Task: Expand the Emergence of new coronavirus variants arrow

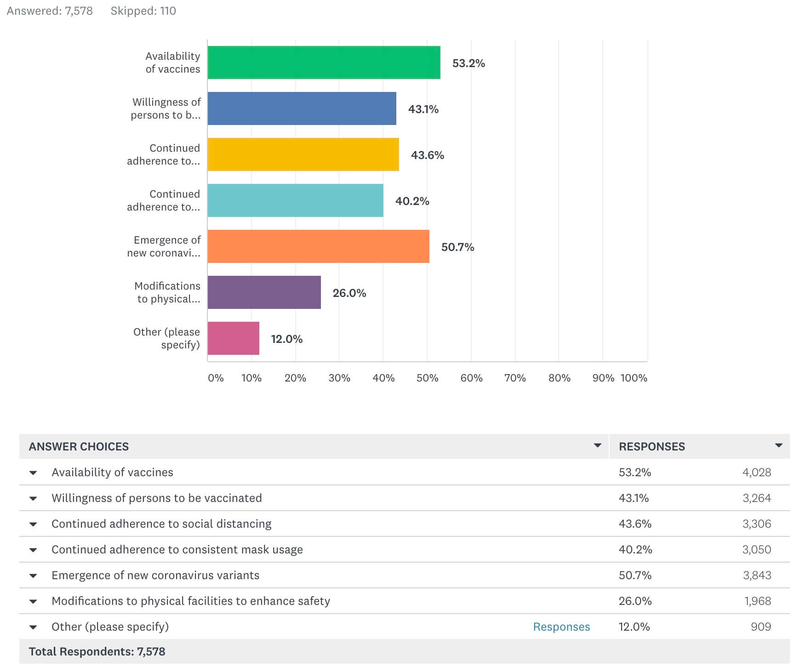Action: point(33,576)
